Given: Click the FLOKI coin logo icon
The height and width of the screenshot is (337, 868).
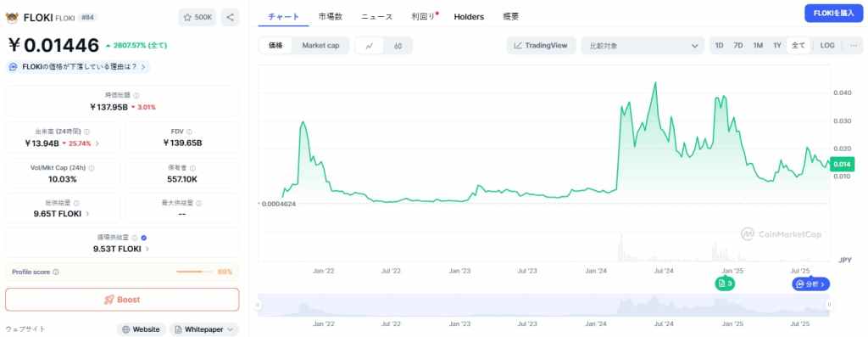Looking at the screenshot, I should point(12,17).
